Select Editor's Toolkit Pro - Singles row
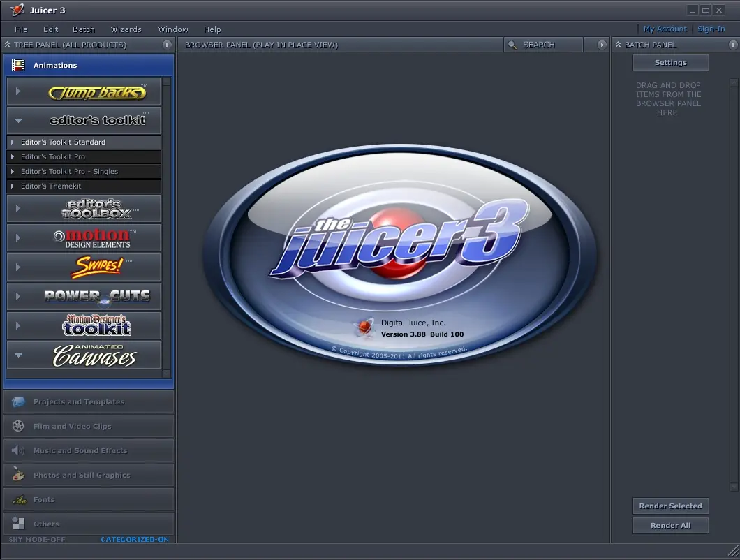Viewport: 740px width, 560px height. (x=84, y=171)
